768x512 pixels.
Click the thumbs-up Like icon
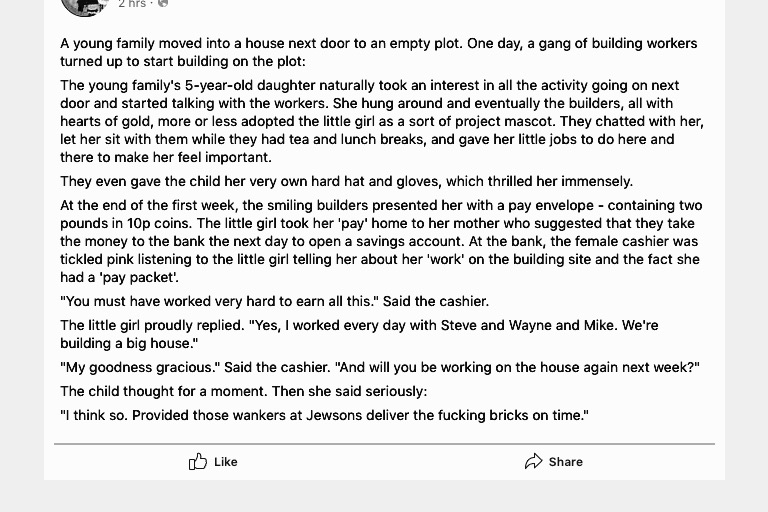click(198, 461)
